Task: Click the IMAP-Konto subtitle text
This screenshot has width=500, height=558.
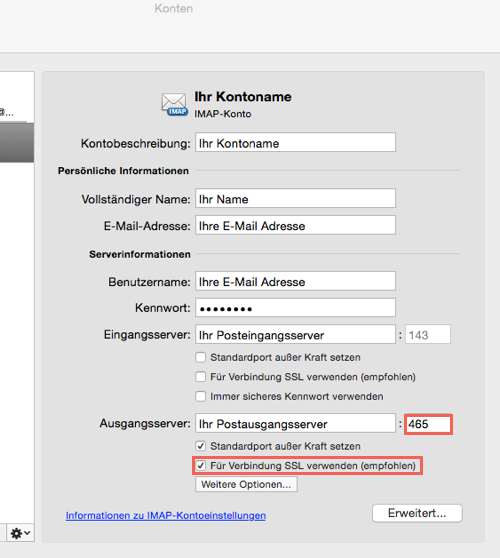Action: coord(223,114)
